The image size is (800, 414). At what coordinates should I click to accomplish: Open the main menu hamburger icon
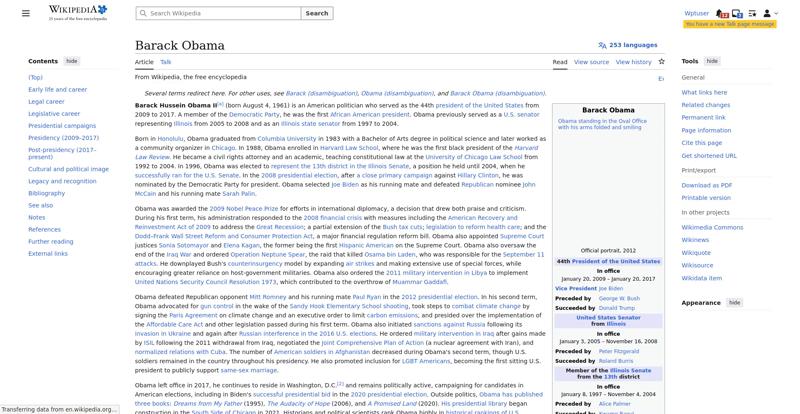coord(25,13)
